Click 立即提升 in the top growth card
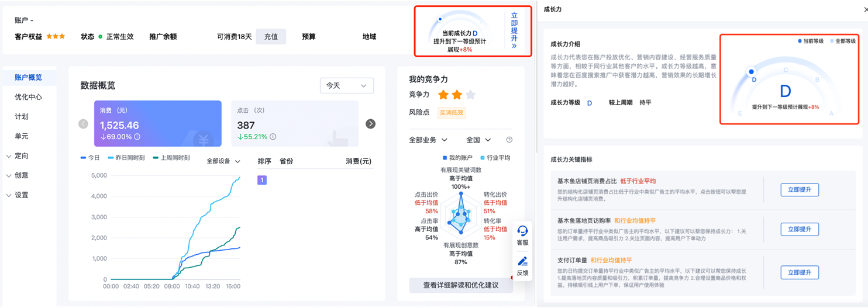Screen dimensions: 868x308 click(x=514, y=30)
